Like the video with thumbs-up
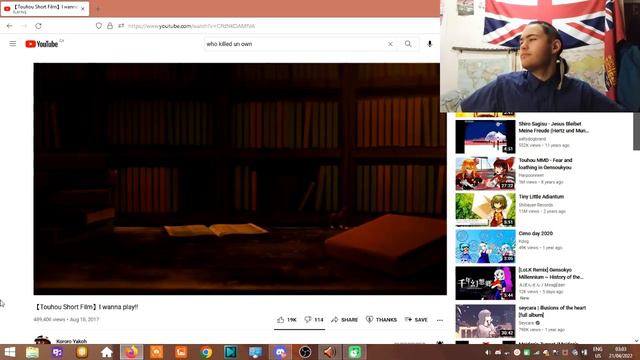 tap(287, 320)
